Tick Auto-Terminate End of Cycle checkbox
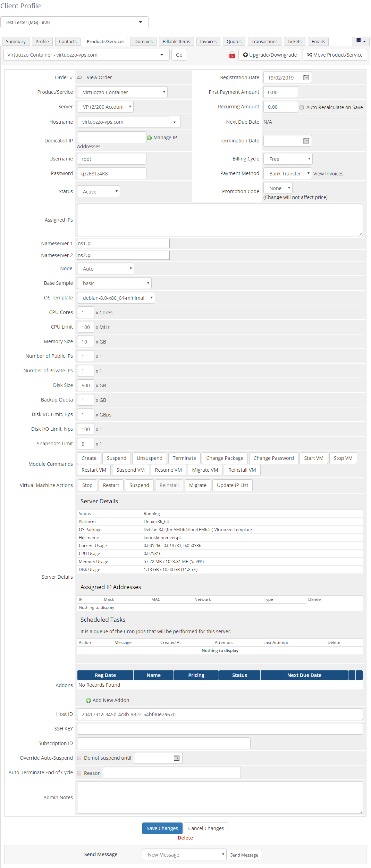Screen dimensions: 371x868 pos(79,773)
